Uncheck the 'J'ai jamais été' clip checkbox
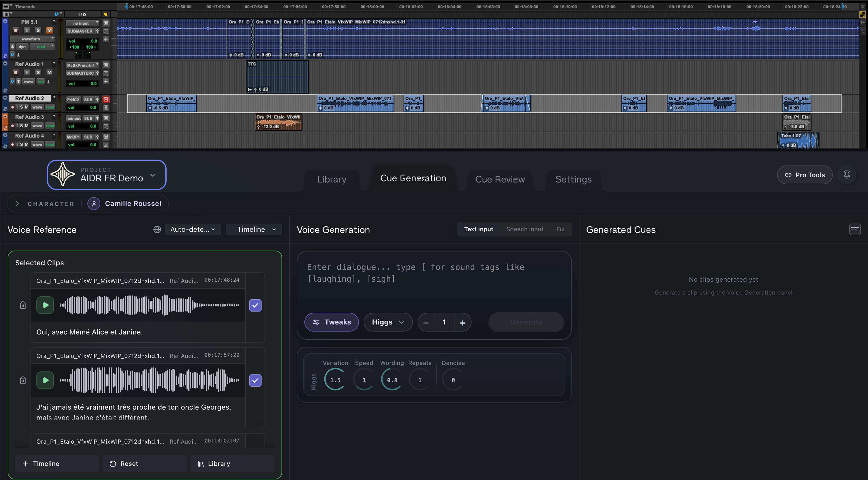868x480 pixels. (x=255, y=381)
